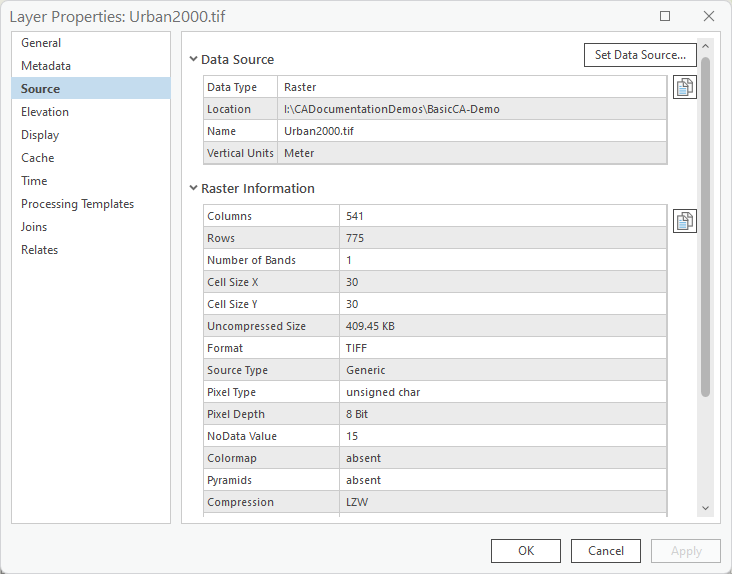Screen dimensions: 732x574
Task: Click the Format value TIFF
Action: coord(356,348)
